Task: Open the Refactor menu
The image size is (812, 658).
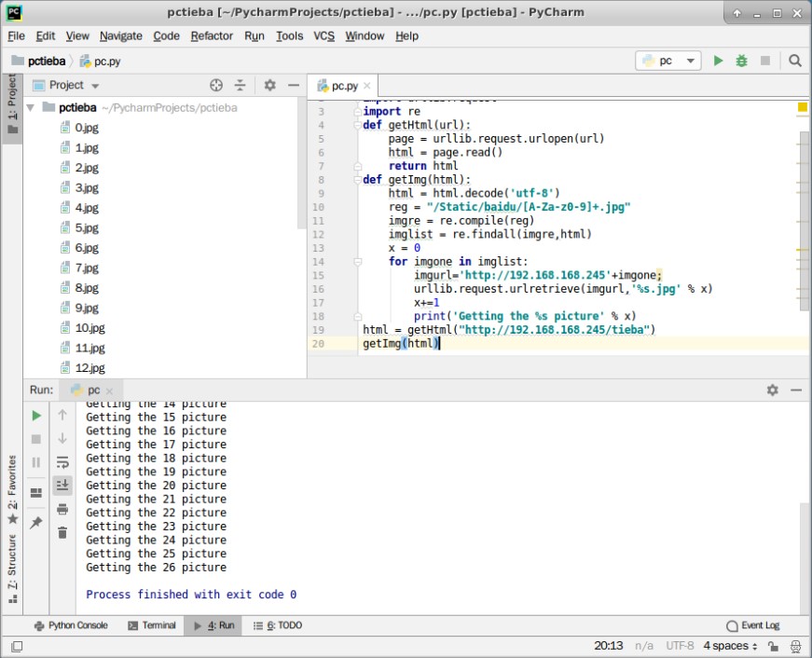Action: point(212,35)
